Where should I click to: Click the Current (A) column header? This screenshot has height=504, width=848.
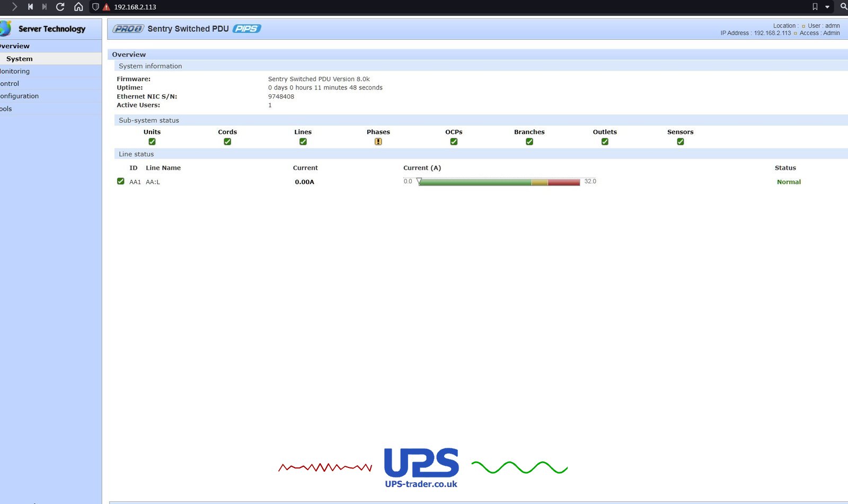tap(422, 168)
